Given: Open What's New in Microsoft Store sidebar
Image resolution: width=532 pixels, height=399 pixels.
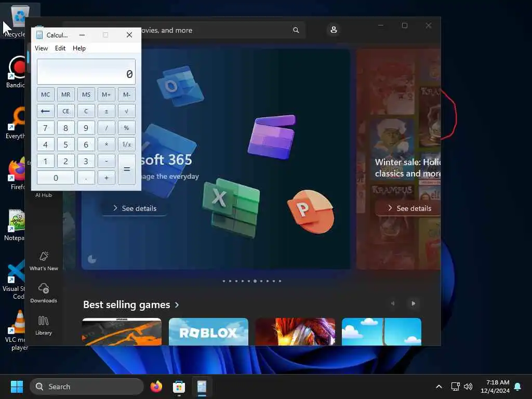Looking at the screenshot, I should click(44, 261).
